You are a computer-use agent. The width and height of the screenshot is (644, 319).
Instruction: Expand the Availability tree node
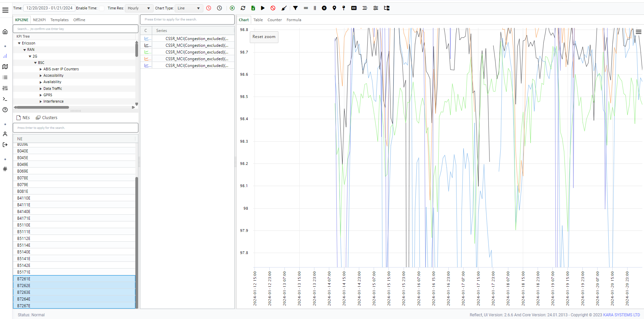(41, 82)
